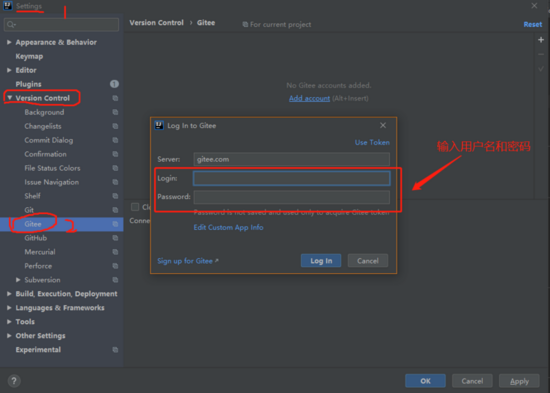550x393 pixels.
Task: Click the search magnifier icon in settings
Action: 11,24
